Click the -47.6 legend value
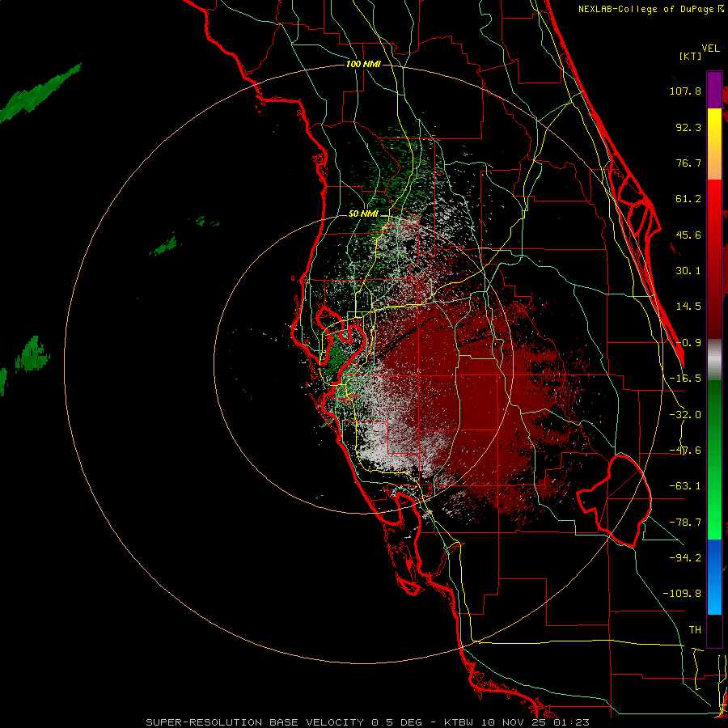This screenshot has width=728, height=728. (685, 451)
